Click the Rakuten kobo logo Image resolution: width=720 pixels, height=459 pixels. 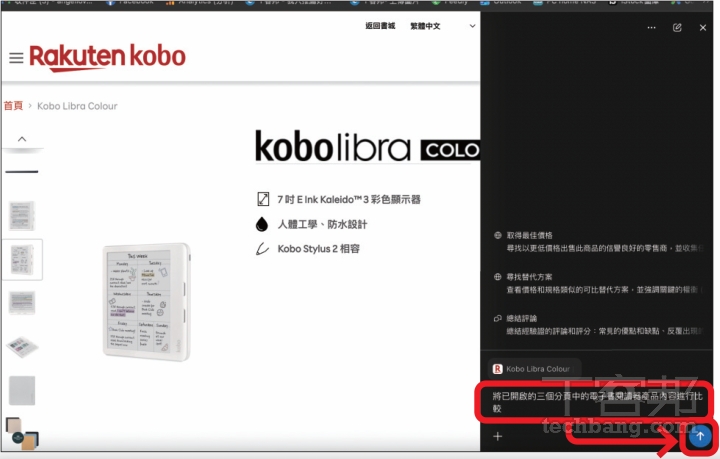pos(107,57)
